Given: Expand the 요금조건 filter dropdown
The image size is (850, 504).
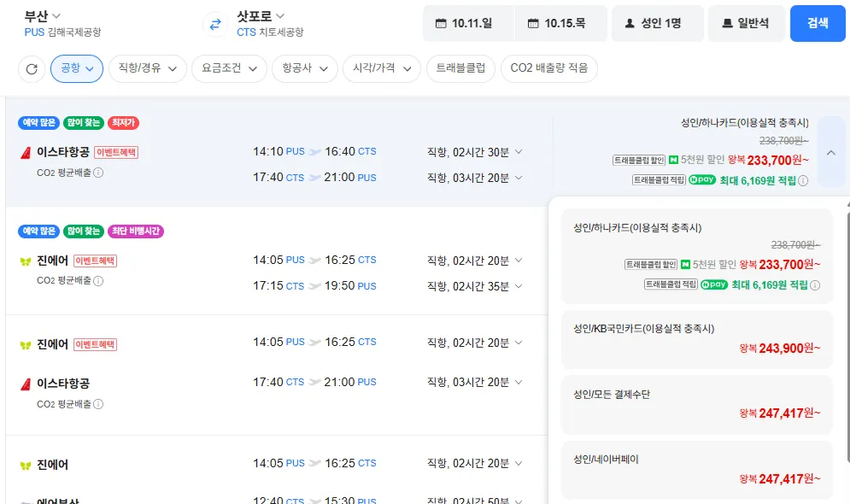Looking at the screenshot, I should point(229,69).
